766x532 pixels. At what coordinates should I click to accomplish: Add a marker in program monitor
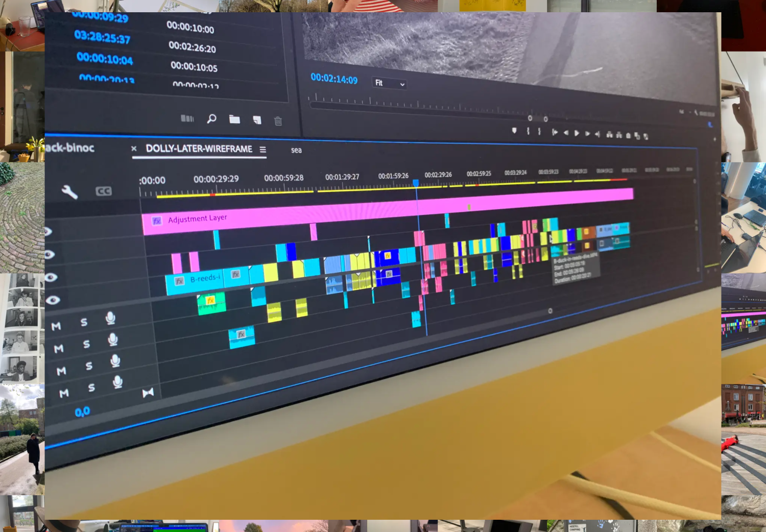(514, 131)
